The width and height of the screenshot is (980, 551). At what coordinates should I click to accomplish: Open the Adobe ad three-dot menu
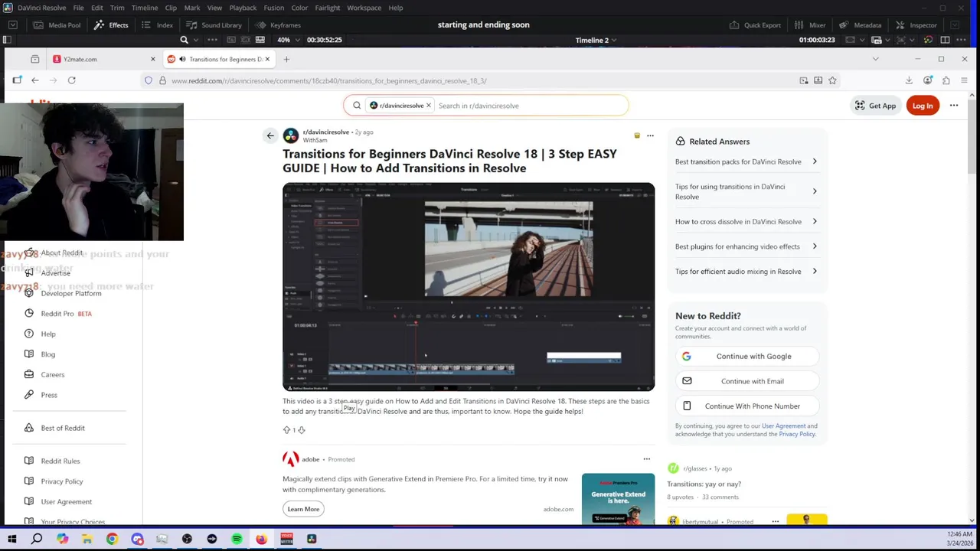coord(646,459)
